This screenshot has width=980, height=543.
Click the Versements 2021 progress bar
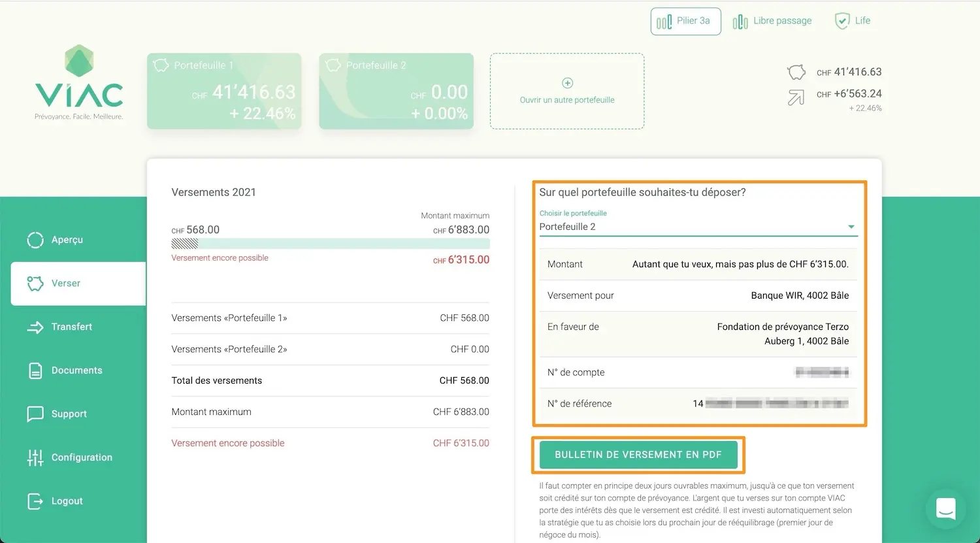(x=331, y=244)
